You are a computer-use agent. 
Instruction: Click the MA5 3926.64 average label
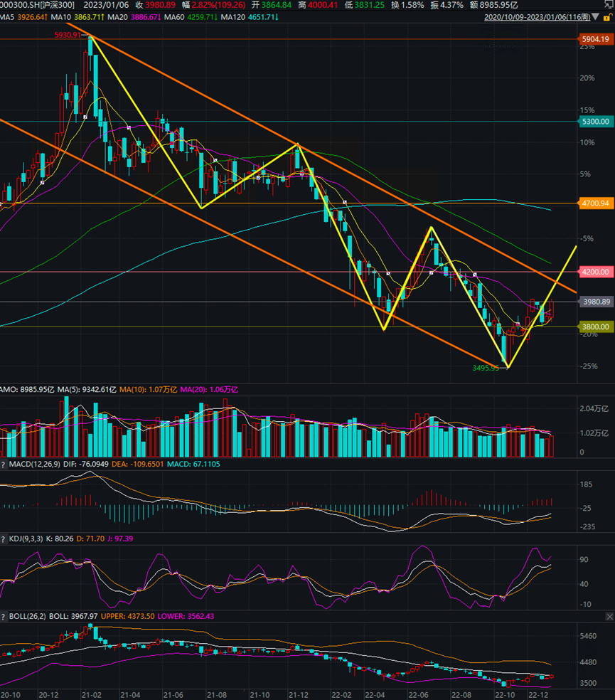[23, 17]
